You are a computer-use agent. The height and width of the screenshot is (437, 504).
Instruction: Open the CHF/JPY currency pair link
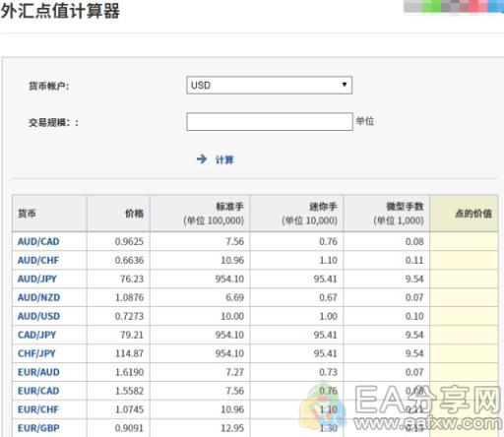(36, 353)
